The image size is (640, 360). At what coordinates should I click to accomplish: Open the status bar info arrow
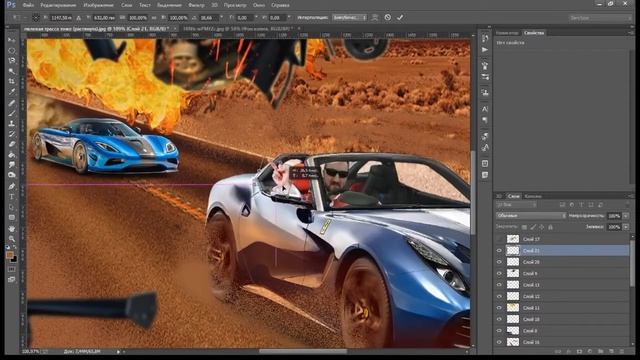pyautogui.click(x=119, y=351)
